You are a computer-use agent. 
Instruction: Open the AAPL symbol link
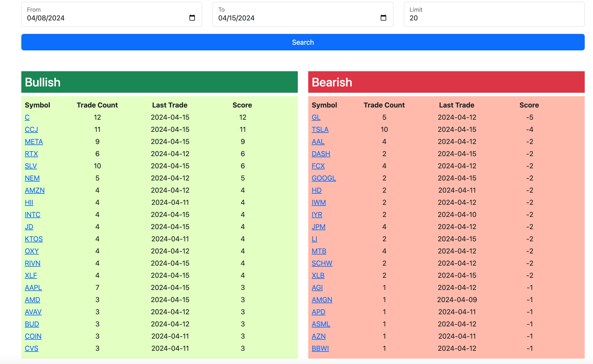(33, 288)
